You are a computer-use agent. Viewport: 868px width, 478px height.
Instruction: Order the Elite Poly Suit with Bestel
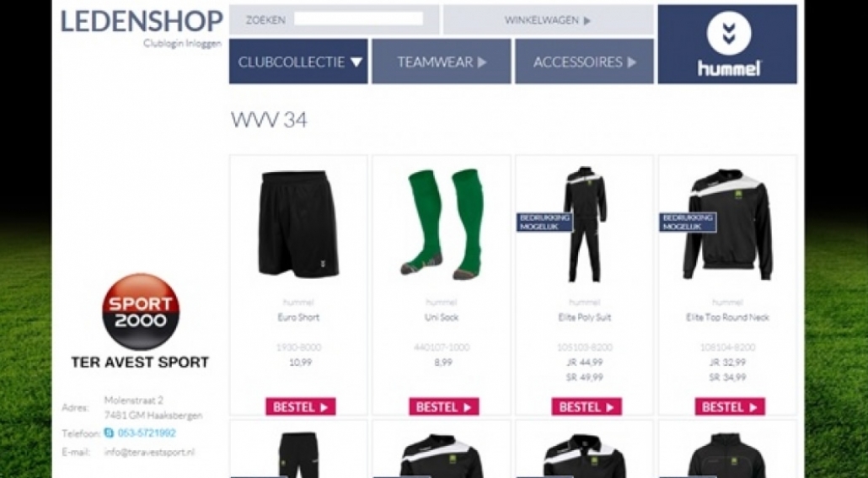[x=587, y=407]
